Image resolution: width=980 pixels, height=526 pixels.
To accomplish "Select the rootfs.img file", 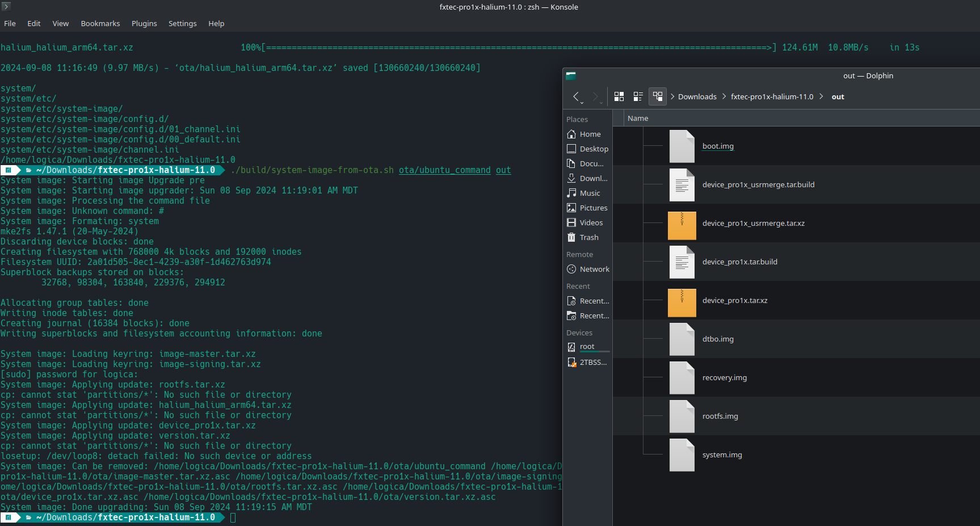I will click(720, 416).
